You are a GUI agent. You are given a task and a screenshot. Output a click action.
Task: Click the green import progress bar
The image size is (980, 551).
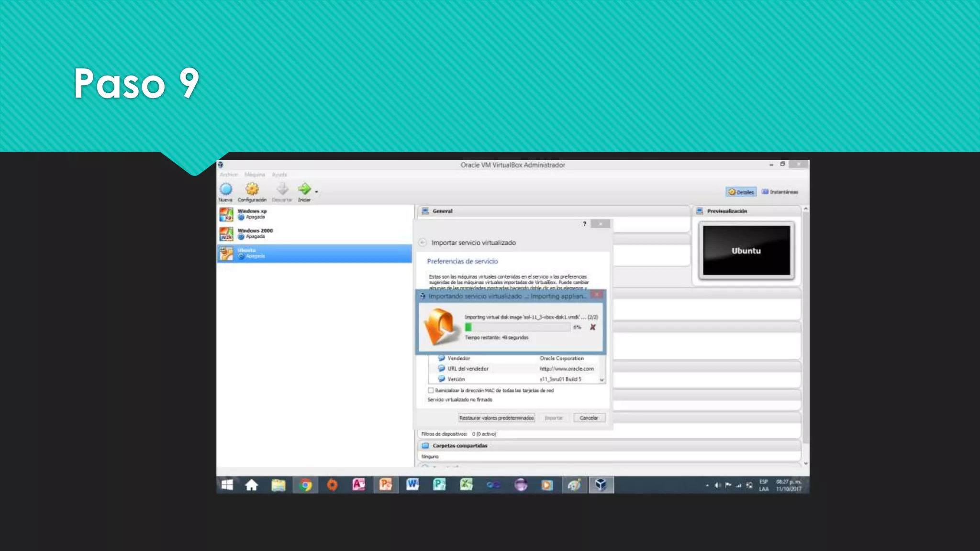click(517, 327)
